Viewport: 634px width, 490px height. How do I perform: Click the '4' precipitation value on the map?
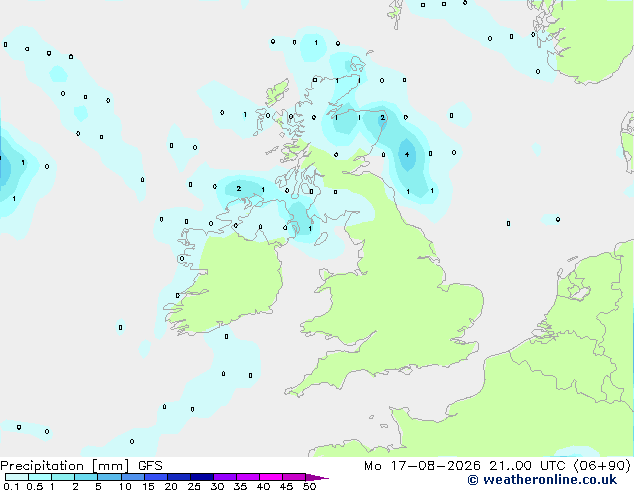407,154
